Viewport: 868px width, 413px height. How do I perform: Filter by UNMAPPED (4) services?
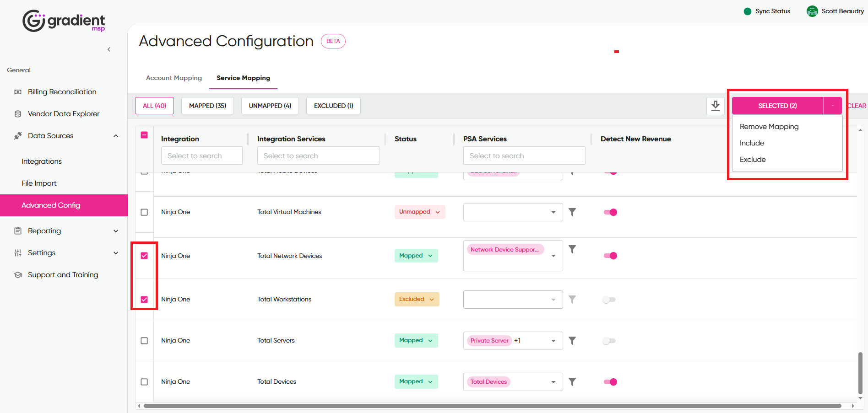270,106
